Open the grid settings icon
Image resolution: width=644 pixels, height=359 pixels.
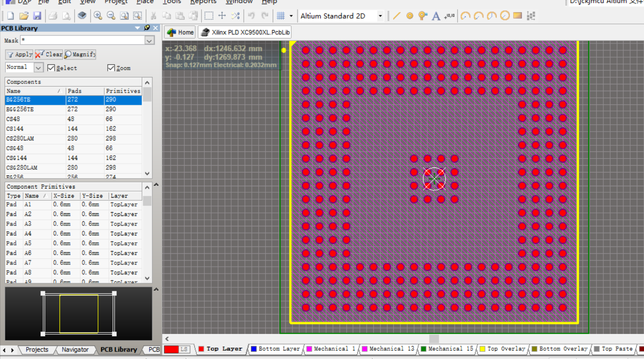tap(281, 16)
